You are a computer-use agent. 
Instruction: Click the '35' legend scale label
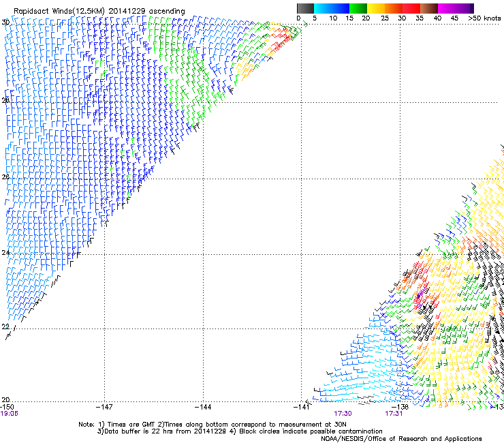pyautogui.click(x=420, y=18)
